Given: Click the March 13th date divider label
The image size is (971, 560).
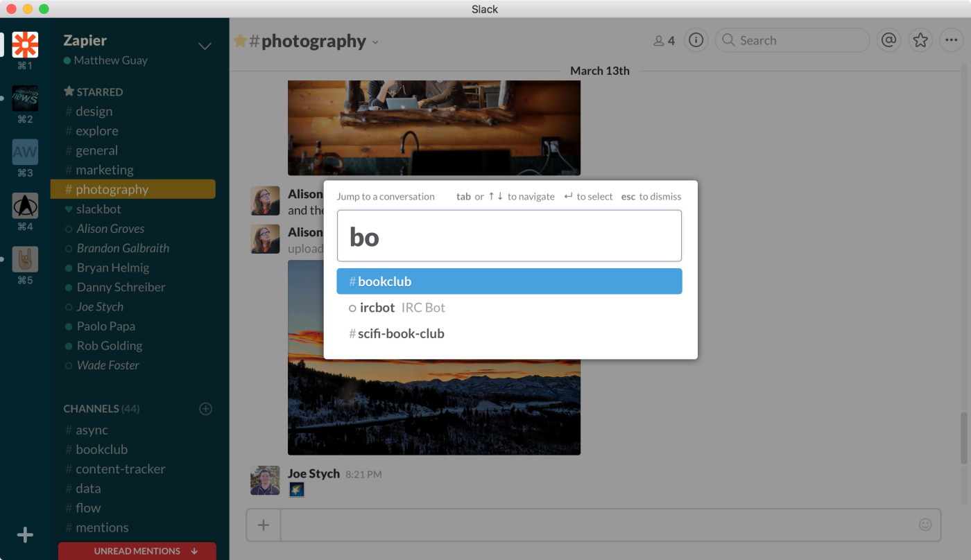Looking at the screenshot, I should (600, 71).
